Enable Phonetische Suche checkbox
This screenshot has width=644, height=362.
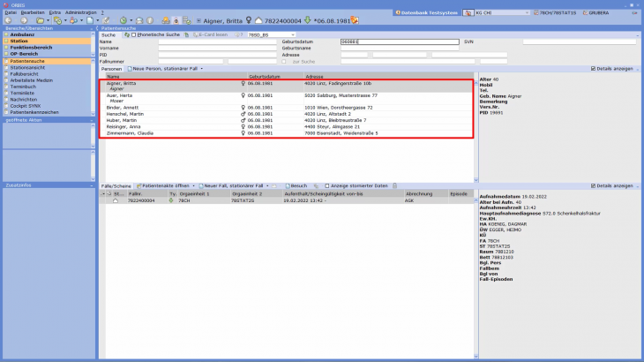tap(133, 34)
